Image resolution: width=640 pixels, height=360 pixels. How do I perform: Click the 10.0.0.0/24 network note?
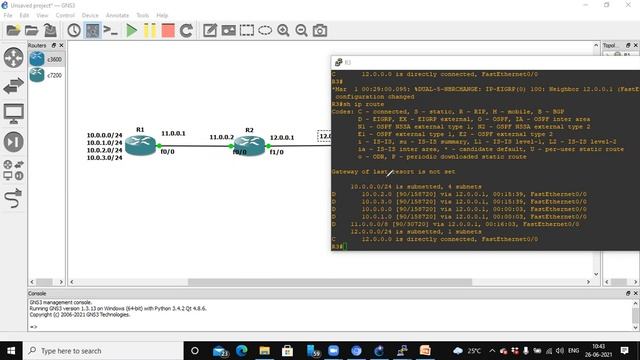pyautogui.click(x=104, y=135)
